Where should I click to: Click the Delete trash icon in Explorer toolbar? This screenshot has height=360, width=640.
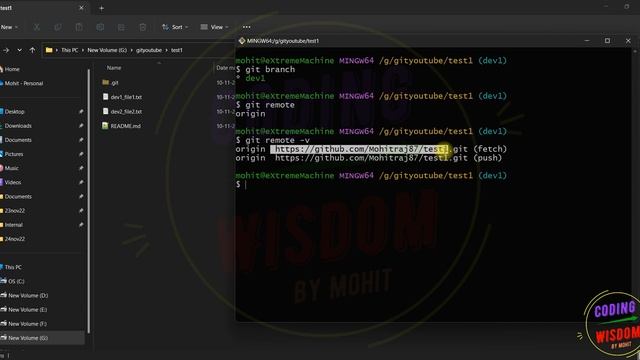coord(142,27)
